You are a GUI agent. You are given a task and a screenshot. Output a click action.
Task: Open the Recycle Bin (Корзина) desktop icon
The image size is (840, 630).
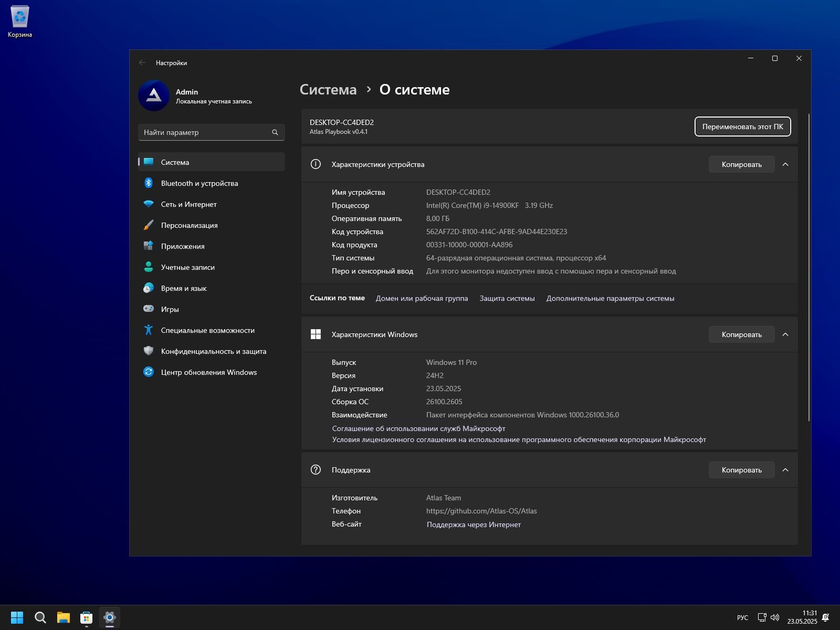[x=20, y=22]
